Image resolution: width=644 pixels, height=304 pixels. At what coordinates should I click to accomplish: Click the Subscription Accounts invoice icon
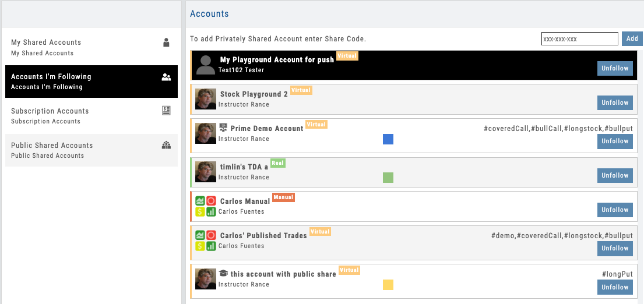pyautogui.click(x=166, y=111)
